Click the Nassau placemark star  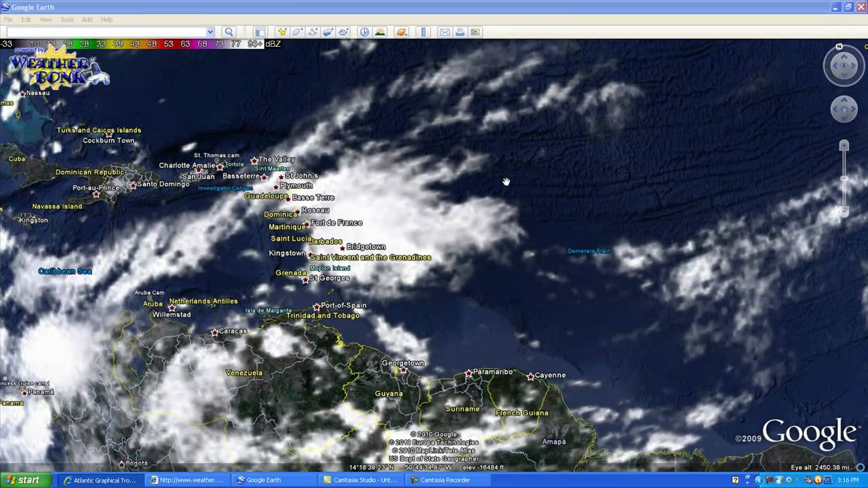(23, 94)
